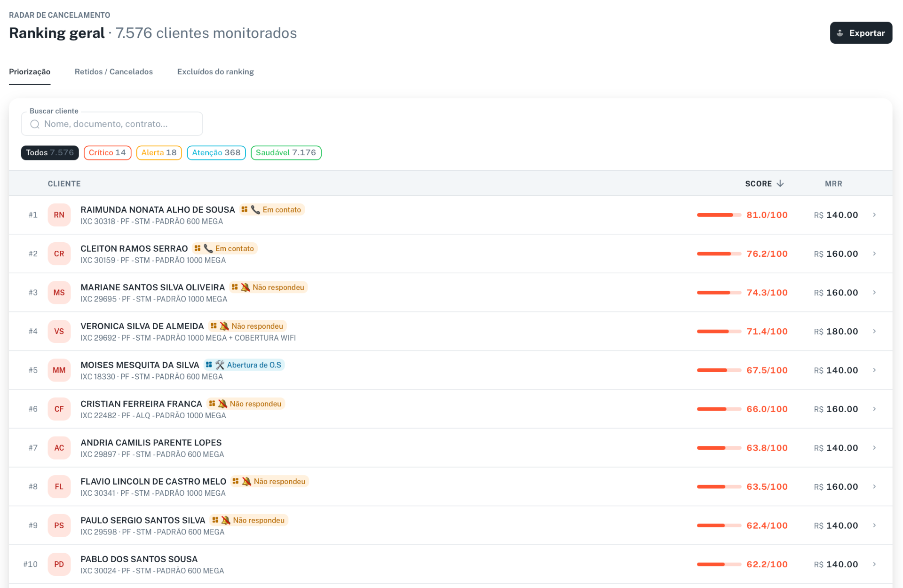Click the score value 76.2/100
The image size is (903, 588).
767,254
